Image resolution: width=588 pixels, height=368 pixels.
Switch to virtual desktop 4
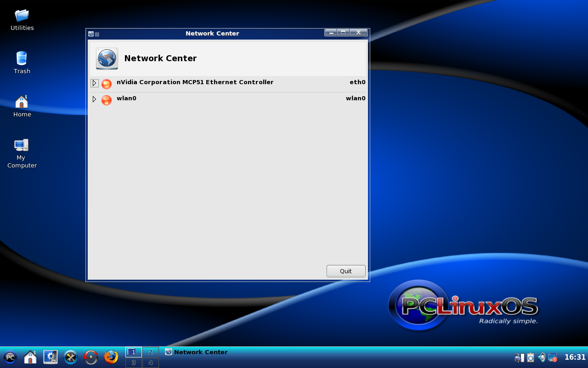pos(151,363)
